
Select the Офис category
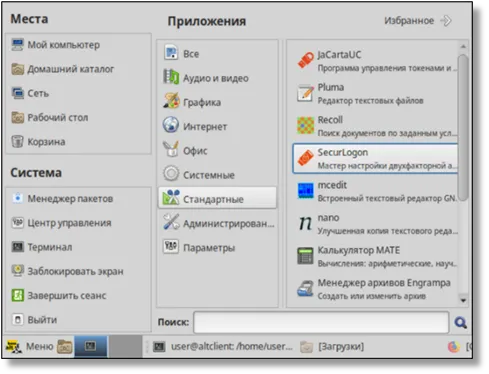[x=217, y=151]
